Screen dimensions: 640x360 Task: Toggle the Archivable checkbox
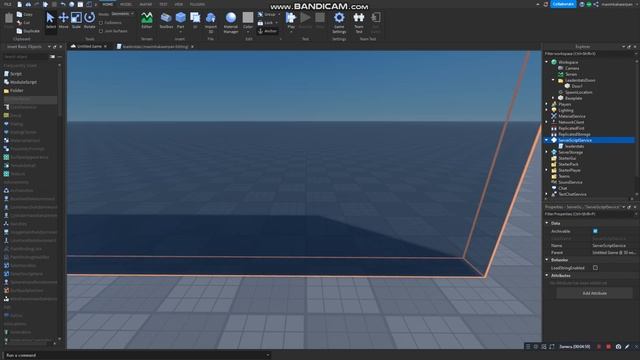click(595, 231)
